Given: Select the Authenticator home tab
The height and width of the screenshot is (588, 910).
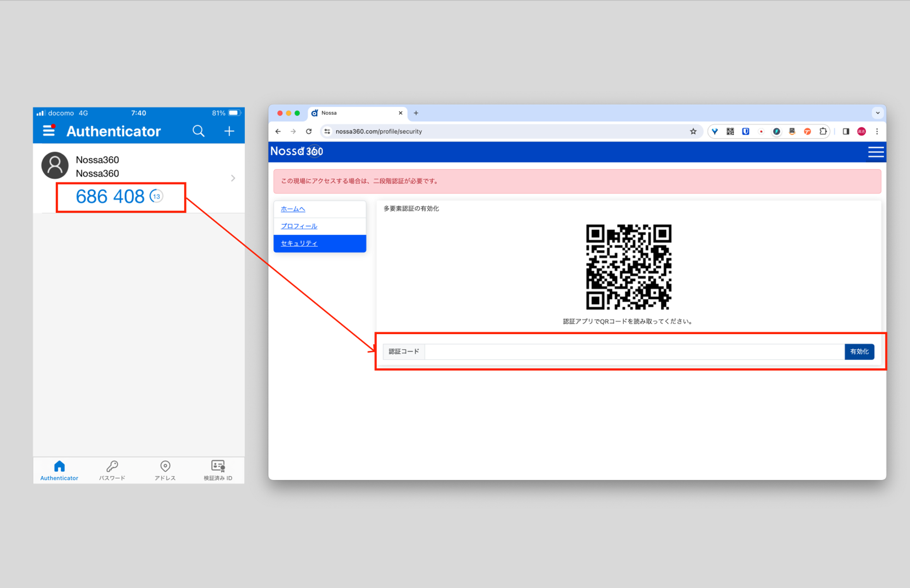Looking at the screenshot, I should (59, 471).
